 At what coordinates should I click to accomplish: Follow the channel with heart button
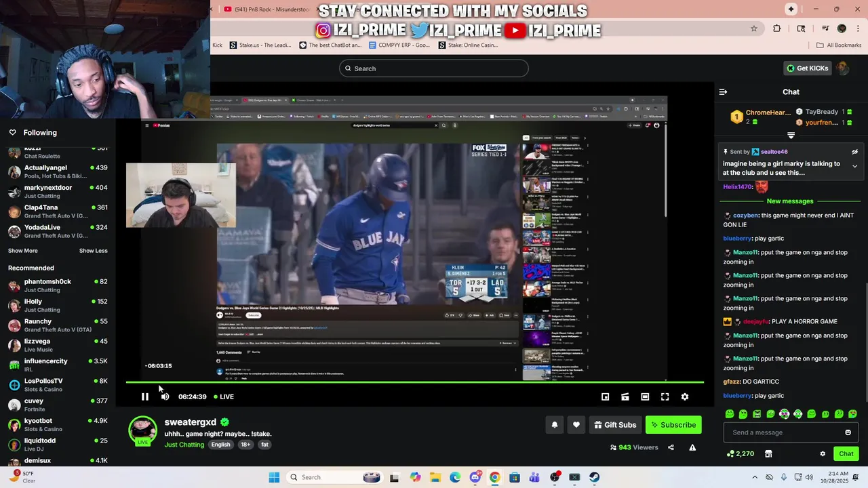click(576, 425)
